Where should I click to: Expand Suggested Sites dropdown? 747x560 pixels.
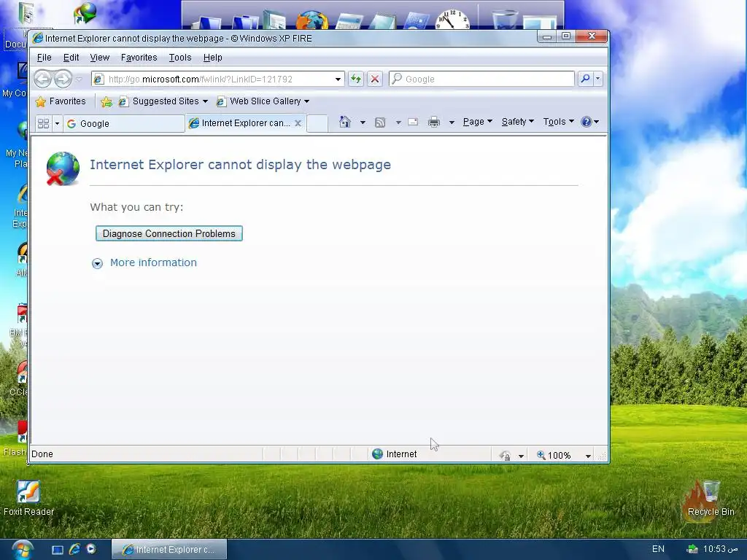[x=205, y=101]
